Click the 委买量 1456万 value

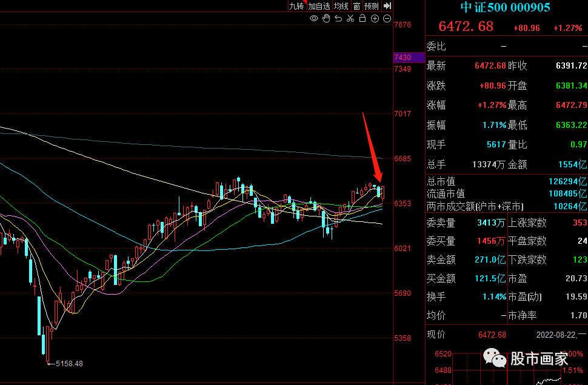491,241
